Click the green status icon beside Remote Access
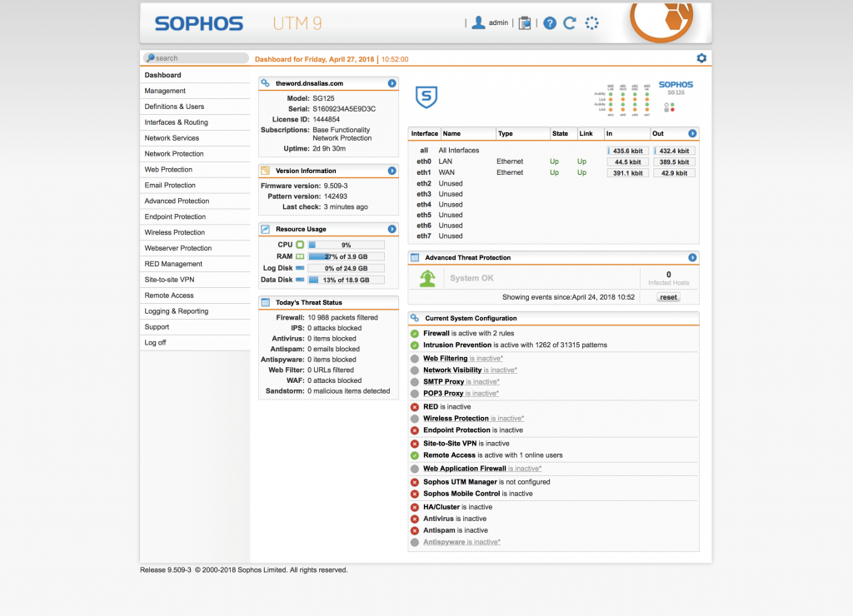 415,455
